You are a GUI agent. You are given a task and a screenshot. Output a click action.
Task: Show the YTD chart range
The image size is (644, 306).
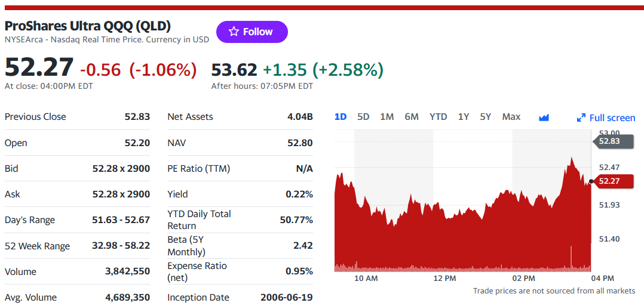click(438, 117)
